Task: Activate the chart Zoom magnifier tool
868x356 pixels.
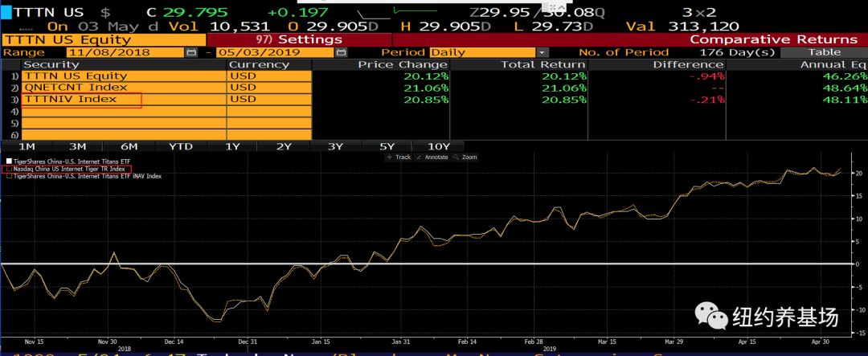Action: (x=465, y=158)
